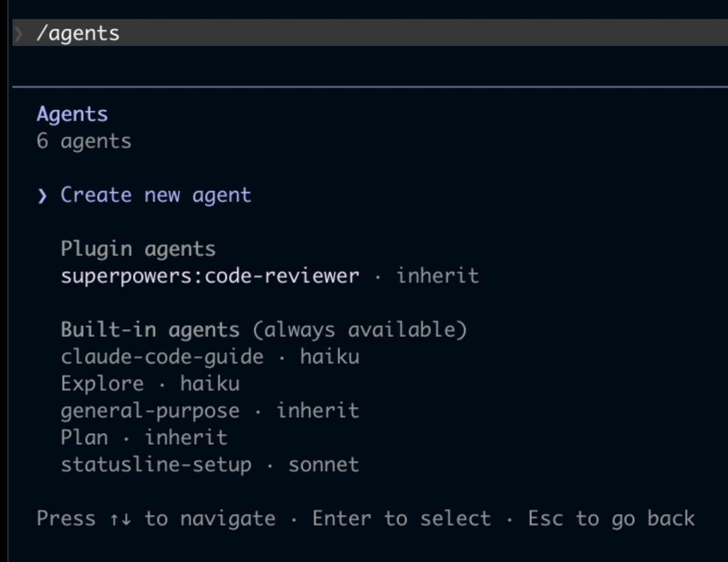728x562 pixels.
Task: Click the Agents heading
Action: (72, 114)
